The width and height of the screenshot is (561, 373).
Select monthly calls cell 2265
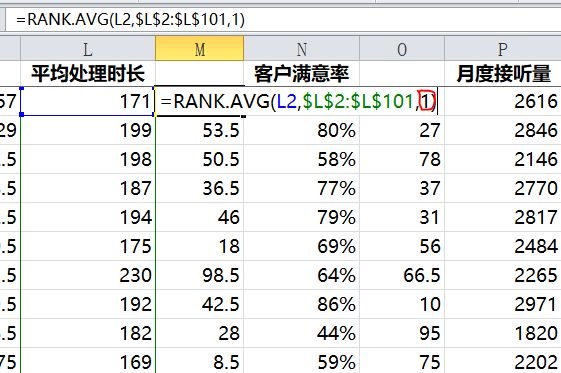point(503,275)
